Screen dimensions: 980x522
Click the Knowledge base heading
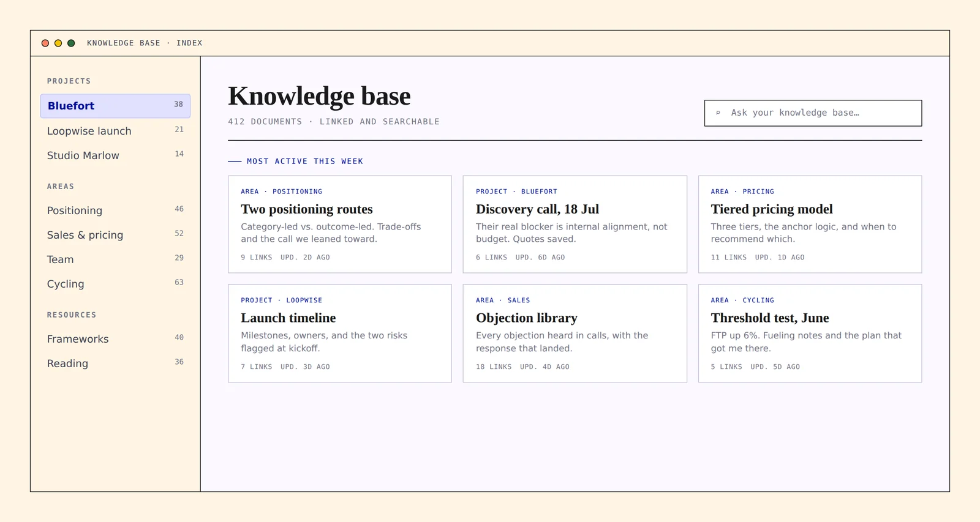(319, 97)
